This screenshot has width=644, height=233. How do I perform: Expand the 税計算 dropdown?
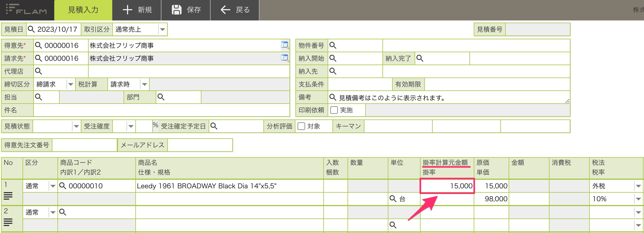[x=144, y=84]
